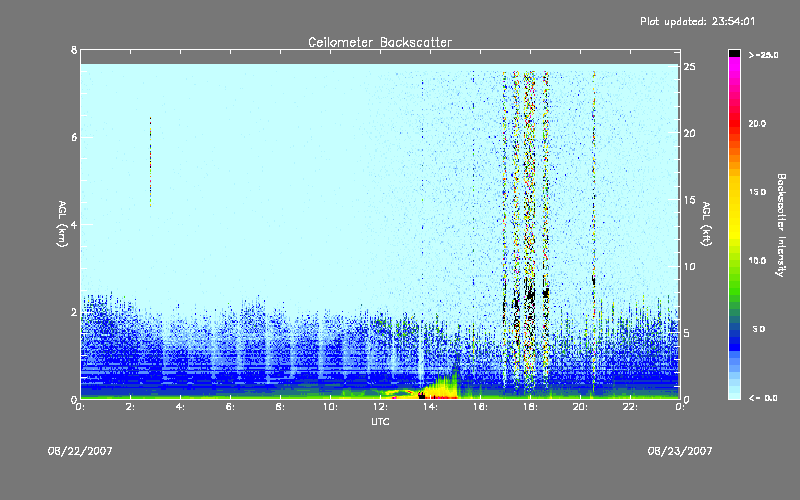This screenshot has height=500, width=800.
Task: Click the yellow region of the colorbar
Action: [x=734, y=209]
